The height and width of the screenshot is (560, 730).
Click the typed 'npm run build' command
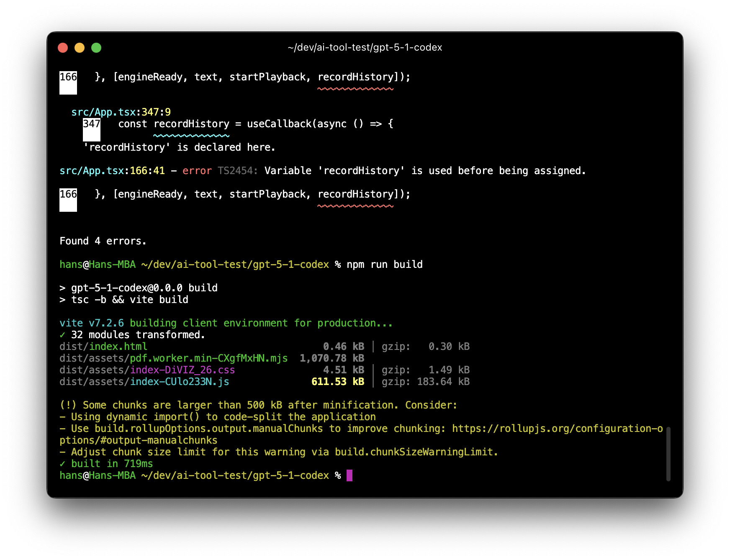[x=384, y=265]
